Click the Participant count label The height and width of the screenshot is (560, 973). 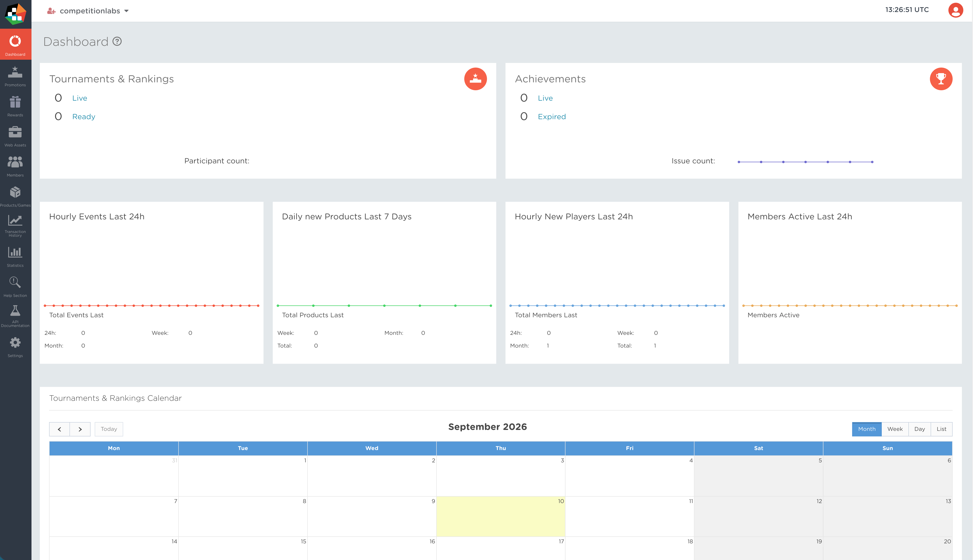click(x=217, y=161)
